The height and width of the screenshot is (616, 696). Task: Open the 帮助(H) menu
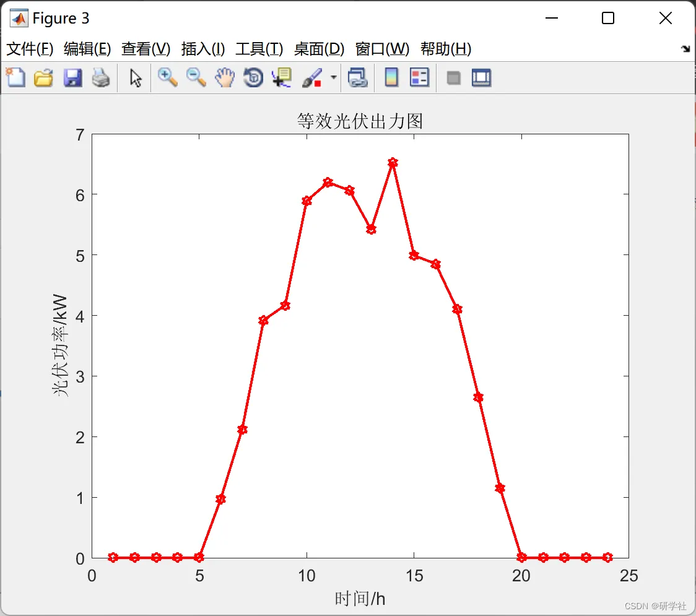(x=446, y=49)
